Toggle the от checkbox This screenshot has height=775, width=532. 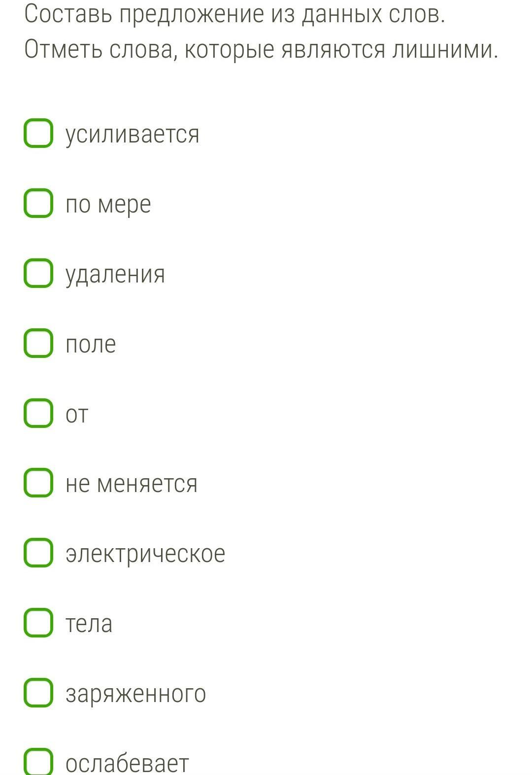tap(38, 413)
